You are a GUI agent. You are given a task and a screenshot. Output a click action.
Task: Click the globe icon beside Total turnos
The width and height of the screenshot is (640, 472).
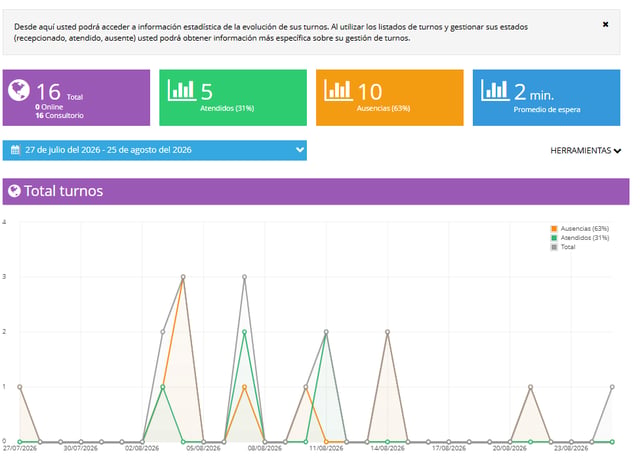(x=14, y=191)
